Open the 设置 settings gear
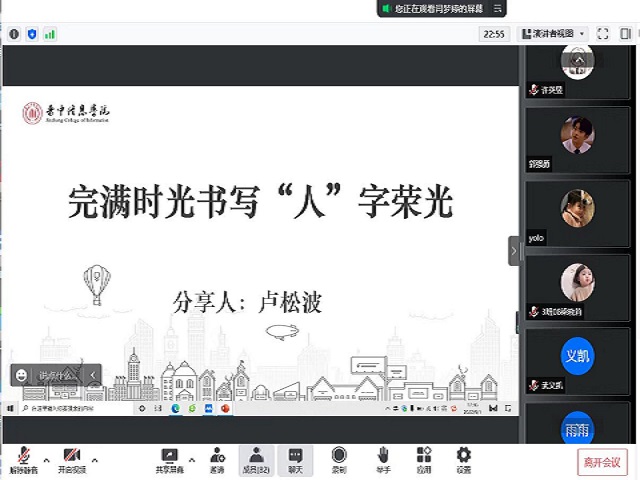 [463, 460]
